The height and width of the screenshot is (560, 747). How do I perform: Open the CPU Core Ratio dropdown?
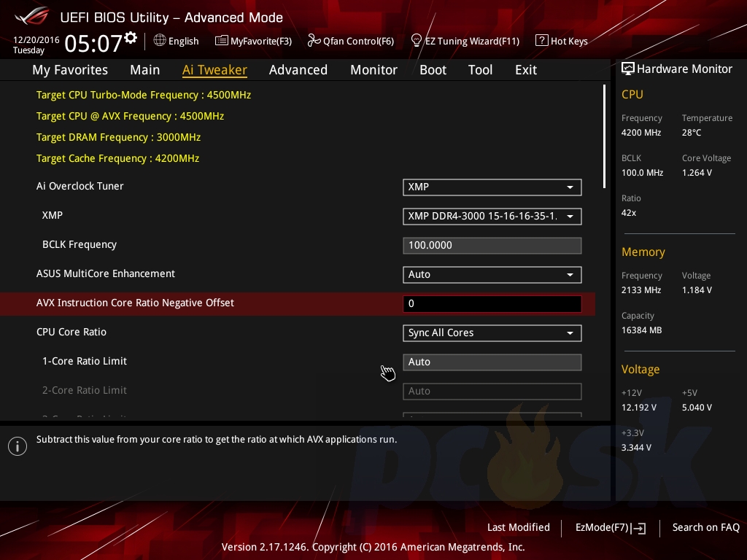(492, 332)
